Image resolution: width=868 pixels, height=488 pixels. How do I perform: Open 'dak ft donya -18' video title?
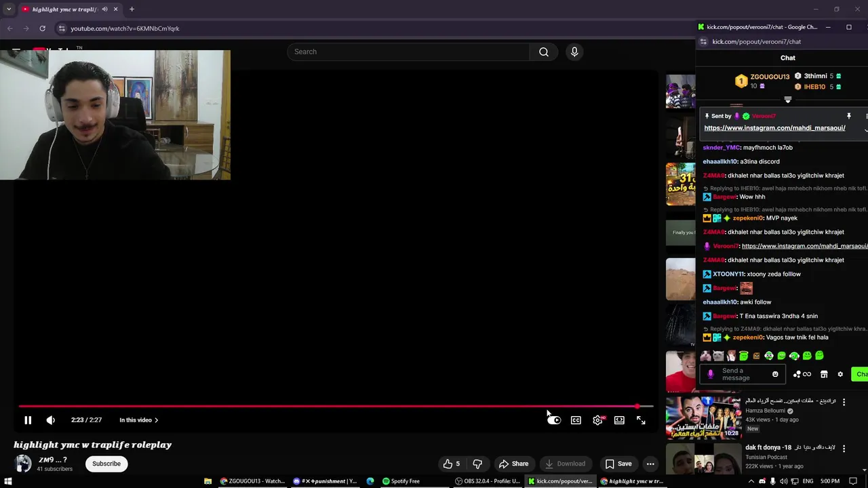(x=790, y=447)
